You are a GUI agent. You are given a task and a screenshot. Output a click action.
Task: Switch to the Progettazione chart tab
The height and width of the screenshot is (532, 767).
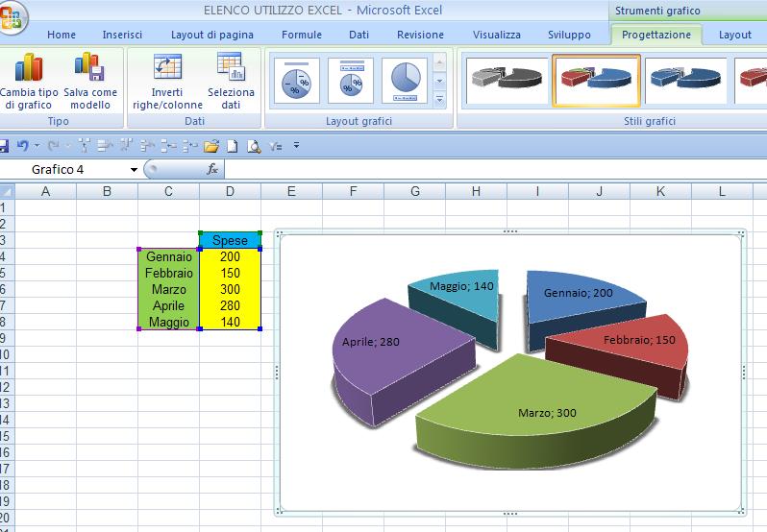click(656, 35)
